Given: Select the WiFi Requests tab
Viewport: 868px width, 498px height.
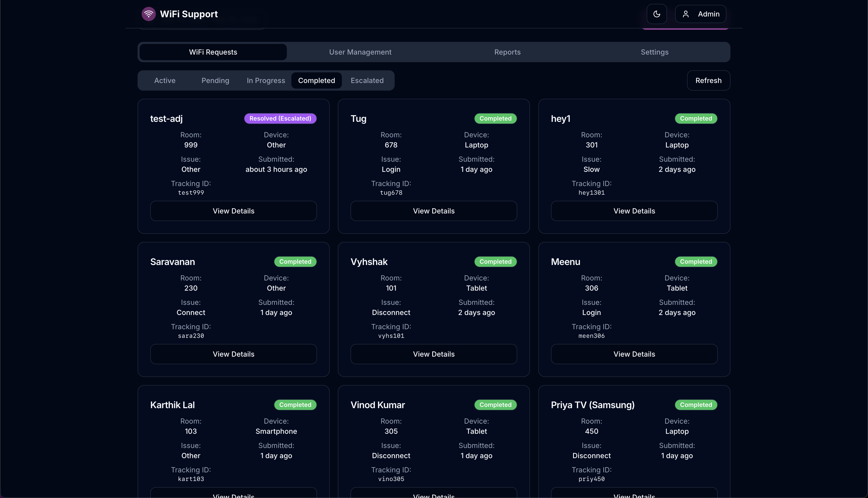Looking at the screenshot, I should (213, 52).
